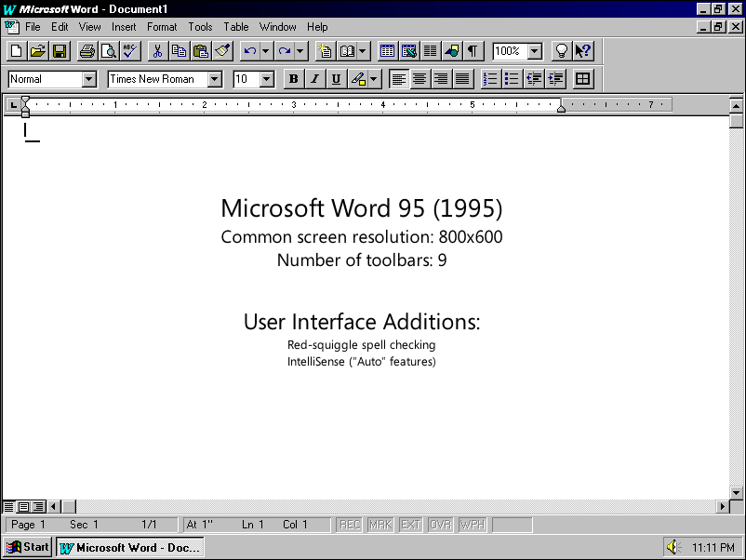Toggle bold formatting

click(x=293, y=78)
